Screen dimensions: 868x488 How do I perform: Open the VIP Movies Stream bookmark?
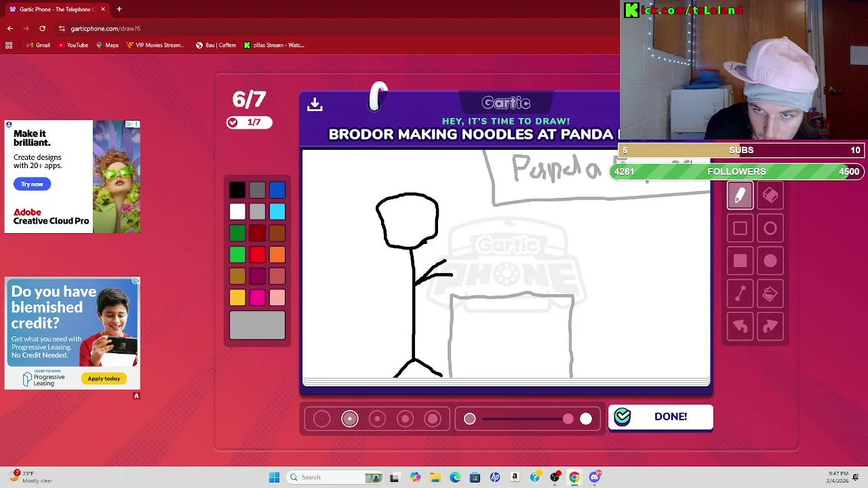point(155,45)
